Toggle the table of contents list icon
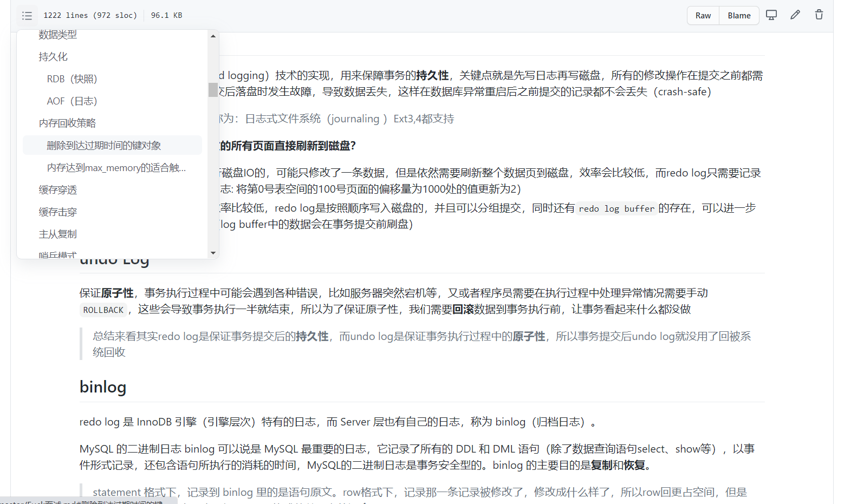 click(27, 16)
